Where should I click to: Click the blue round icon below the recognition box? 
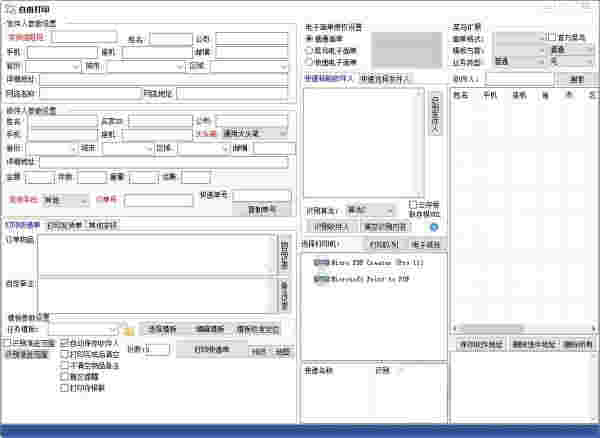(x=434, y=227)
